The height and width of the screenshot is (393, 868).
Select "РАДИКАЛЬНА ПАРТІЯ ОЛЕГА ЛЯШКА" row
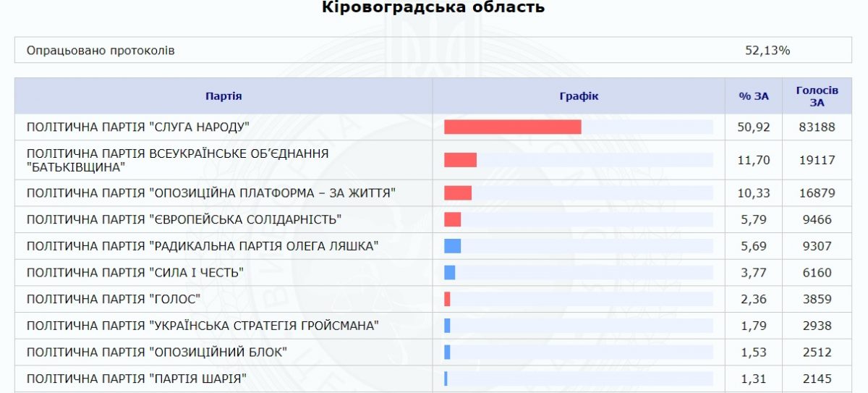[433, 246]
